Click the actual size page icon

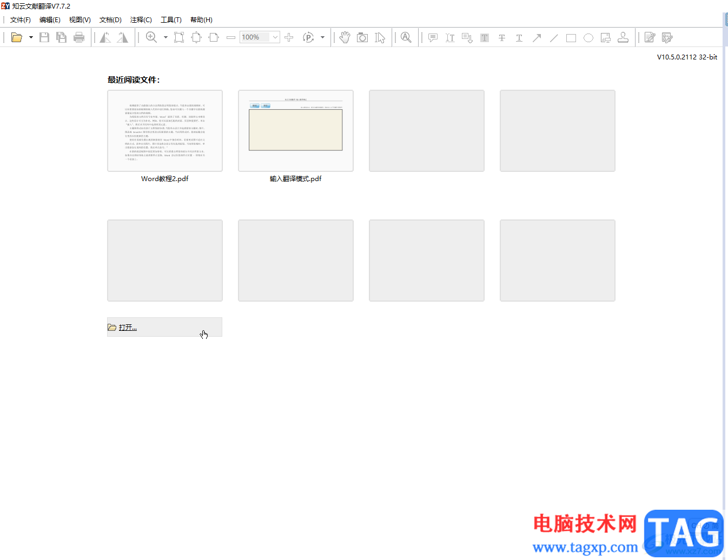click(x=179, y=37)
